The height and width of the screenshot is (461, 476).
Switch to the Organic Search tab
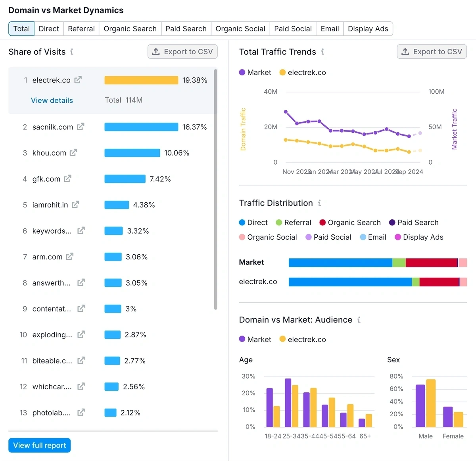130,29
